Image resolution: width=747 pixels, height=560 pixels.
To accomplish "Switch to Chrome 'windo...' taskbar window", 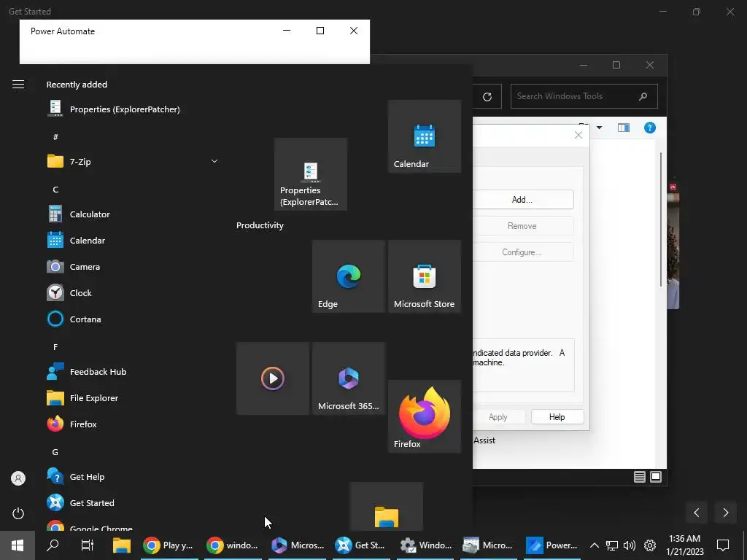I will tap(233, 545).
